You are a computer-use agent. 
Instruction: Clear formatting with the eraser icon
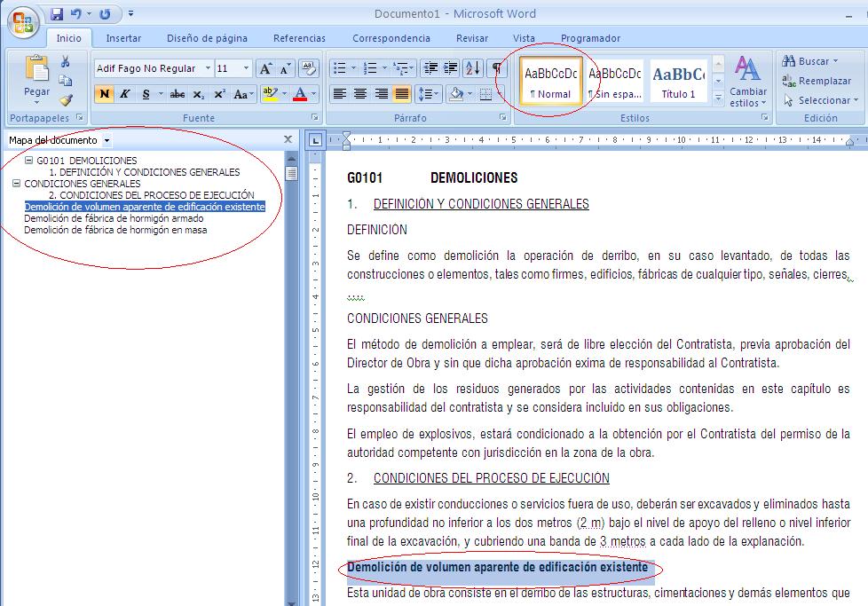click(308, 68)
